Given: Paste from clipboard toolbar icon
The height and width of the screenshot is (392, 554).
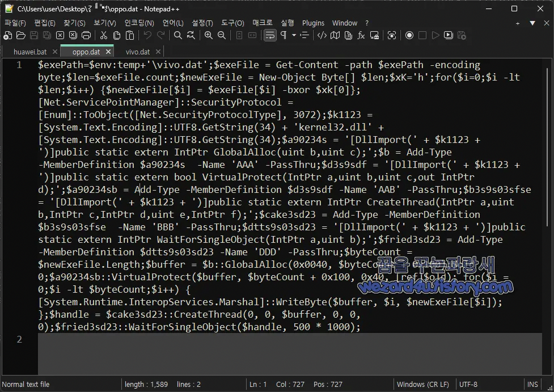Looking at the screenshot, I should point(130,35).
